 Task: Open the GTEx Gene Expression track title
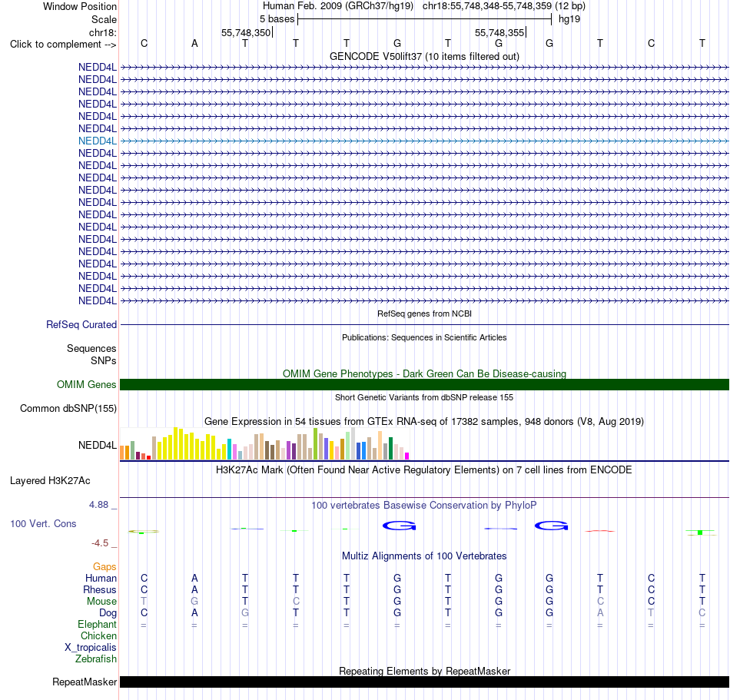click(424, 422)
